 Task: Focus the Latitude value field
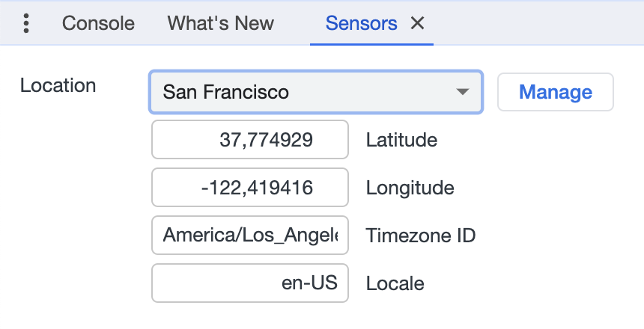click(x=249, y=140)
